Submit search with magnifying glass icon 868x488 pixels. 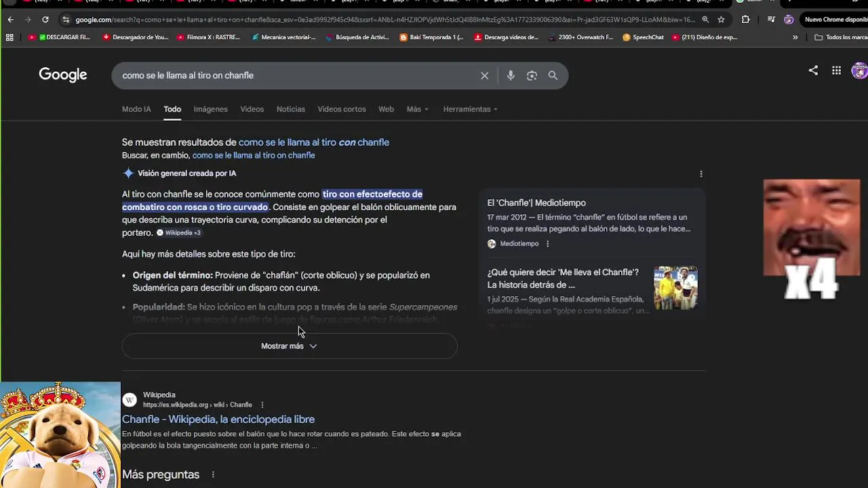(553, 76)
